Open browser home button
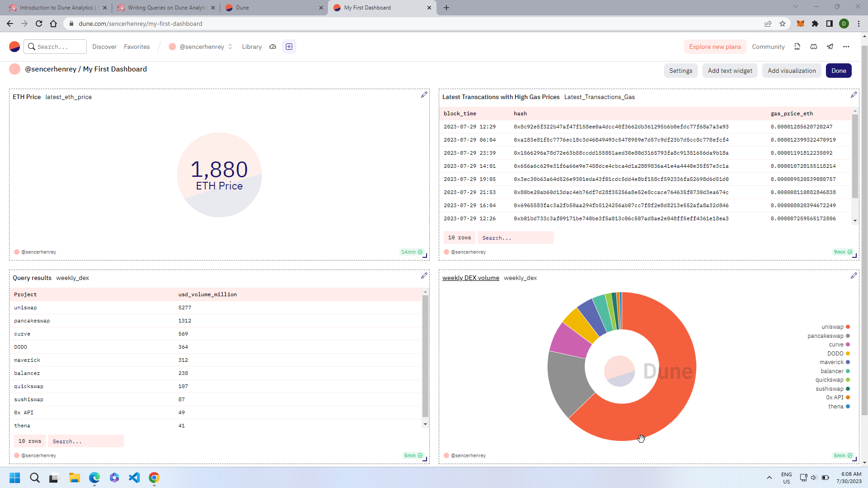This screenshot has width=868, height=488. pyautogui.click(x=53, y=24)
